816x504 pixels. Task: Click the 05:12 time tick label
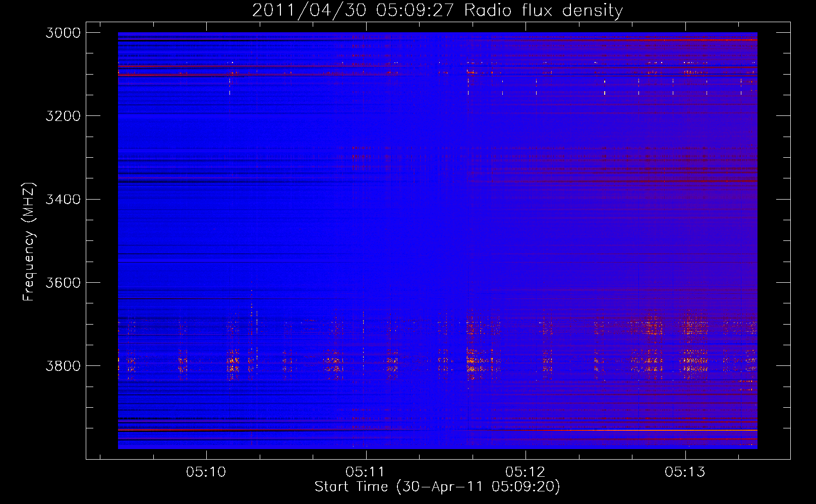(x=526, y=472)
